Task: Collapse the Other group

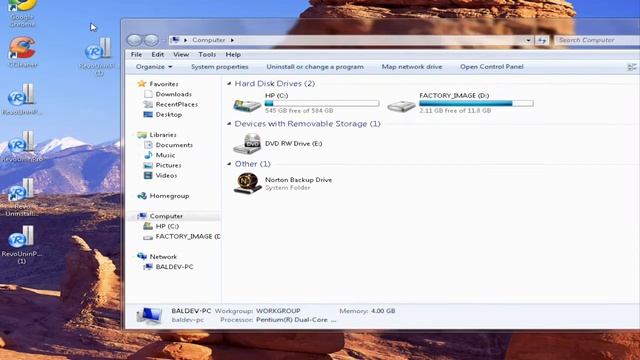Action: click(229, 164)
